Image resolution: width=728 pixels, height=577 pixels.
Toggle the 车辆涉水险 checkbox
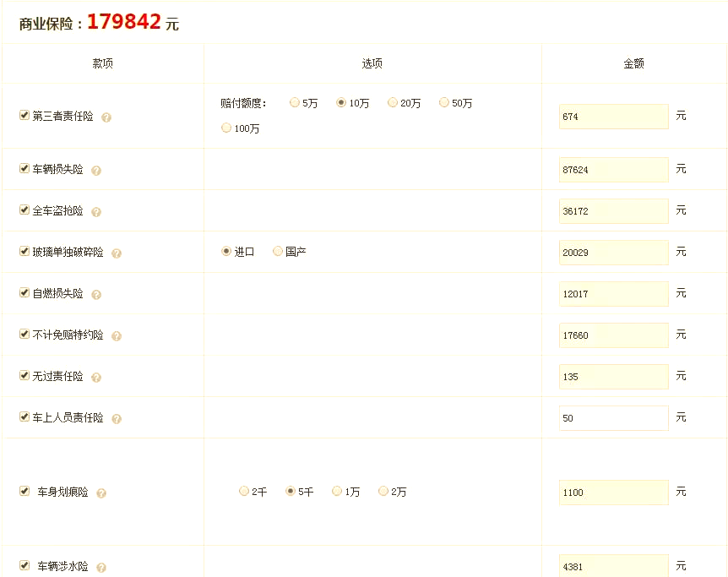(x=24, y=565)
